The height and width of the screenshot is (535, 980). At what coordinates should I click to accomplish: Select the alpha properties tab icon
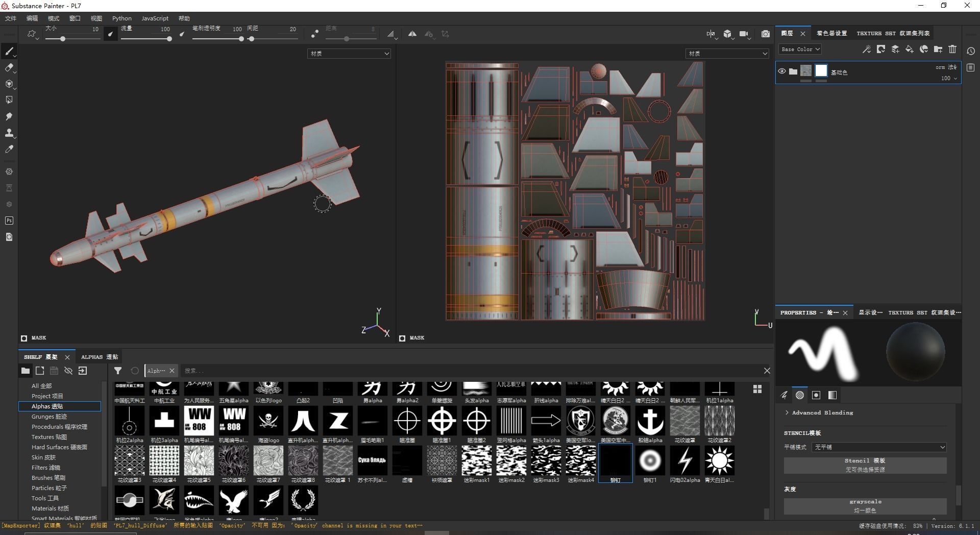point(800,395)
